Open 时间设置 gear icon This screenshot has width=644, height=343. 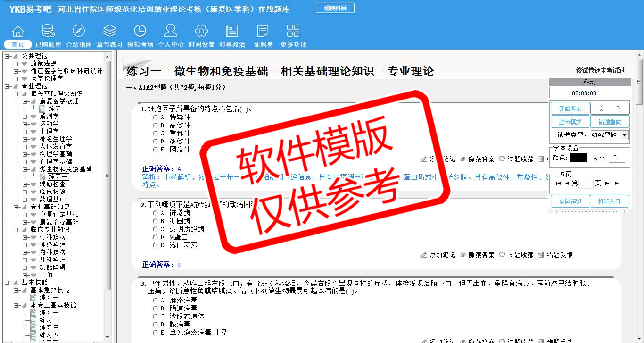point(201,32)
